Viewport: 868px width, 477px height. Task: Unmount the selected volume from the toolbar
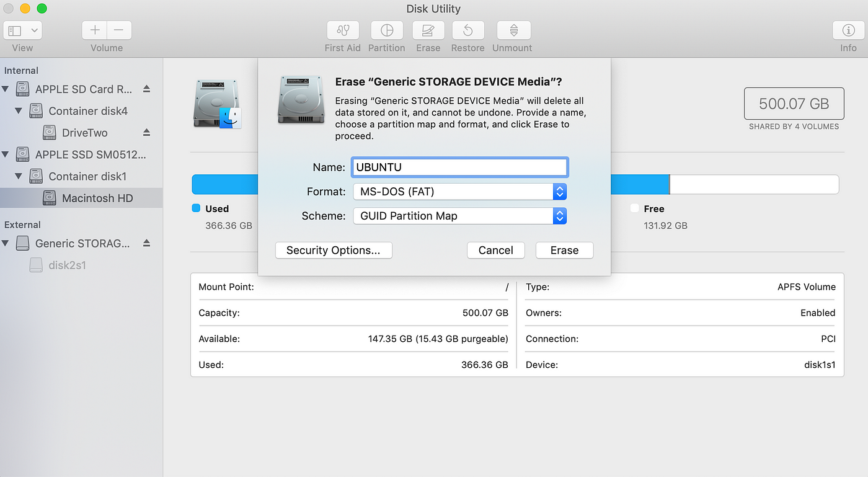[x=513, y=30]
